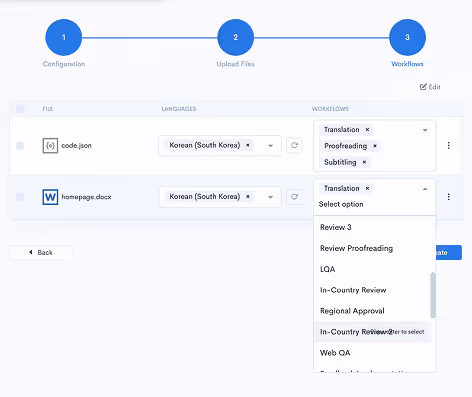Click the Word document icon for homepage.docx
Screen dimensions: 472x397
50,197
